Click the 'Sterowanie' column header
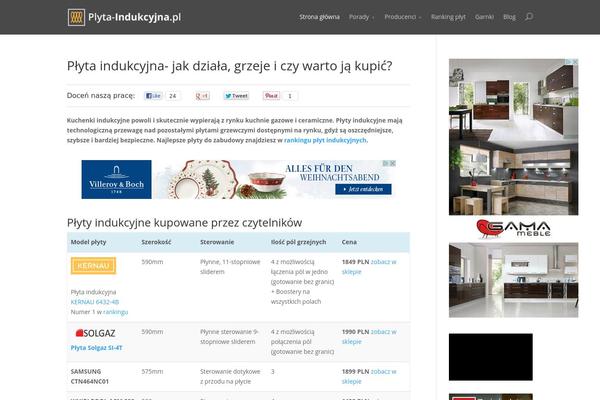This screenshot has width=600, height=400. [217, 242]
